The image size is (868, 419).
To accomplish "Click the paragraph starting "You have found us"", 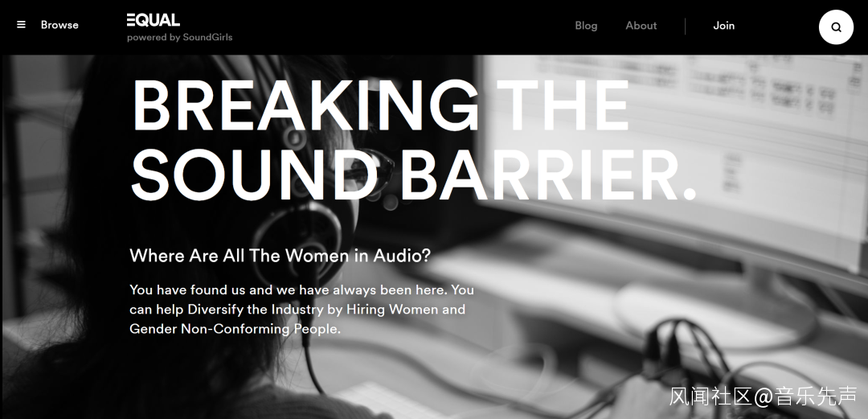I will click(x=301, y=310).
